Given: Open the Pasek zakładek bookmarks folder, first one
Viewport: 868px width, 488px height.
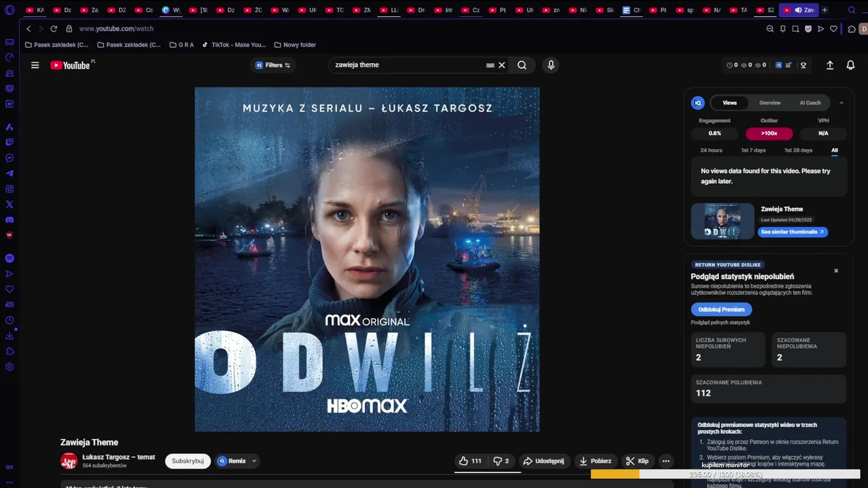Looking at the screenshot, I should coord(56,45).
